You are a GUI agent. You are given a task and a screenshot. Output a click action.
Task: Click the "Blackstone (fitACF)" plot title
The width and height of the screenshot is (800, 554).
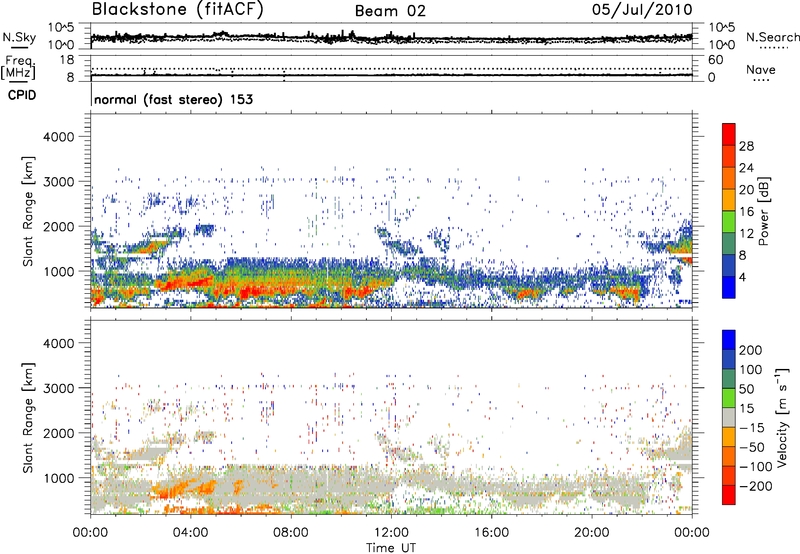177,10
